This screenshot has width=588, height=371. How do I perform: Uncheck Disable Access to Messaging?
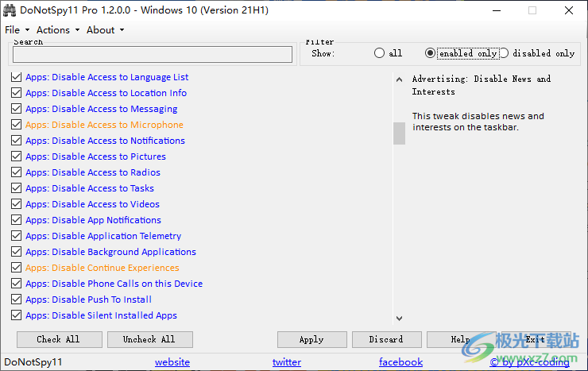click(x=16, y=109)
